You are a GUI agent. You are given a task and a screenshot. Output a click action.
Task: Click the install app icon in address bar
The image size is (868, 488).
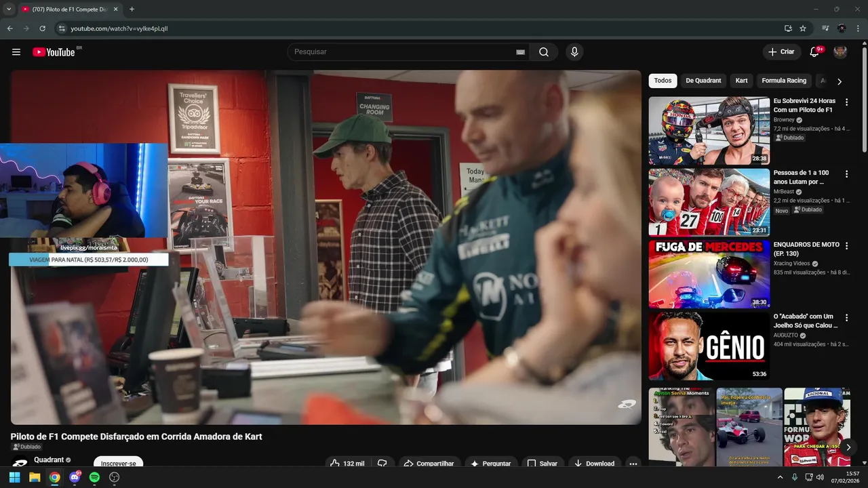788,28
